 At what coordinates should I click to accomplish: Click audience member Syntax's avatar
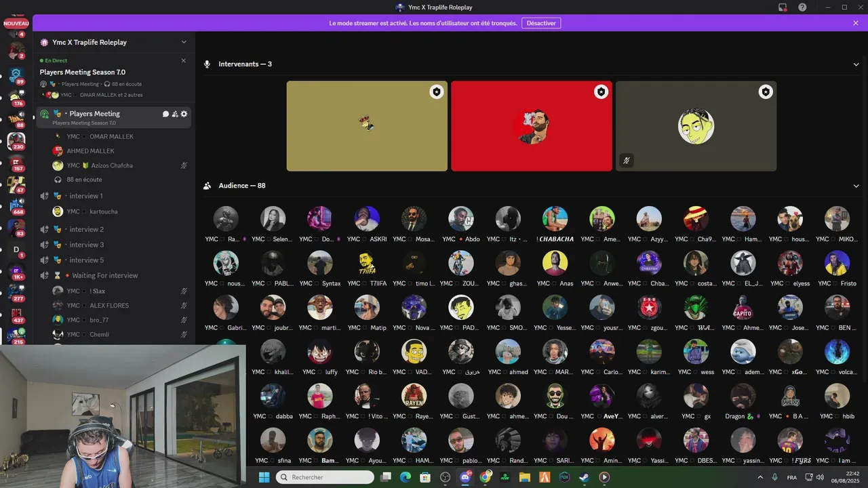[320, 263]
